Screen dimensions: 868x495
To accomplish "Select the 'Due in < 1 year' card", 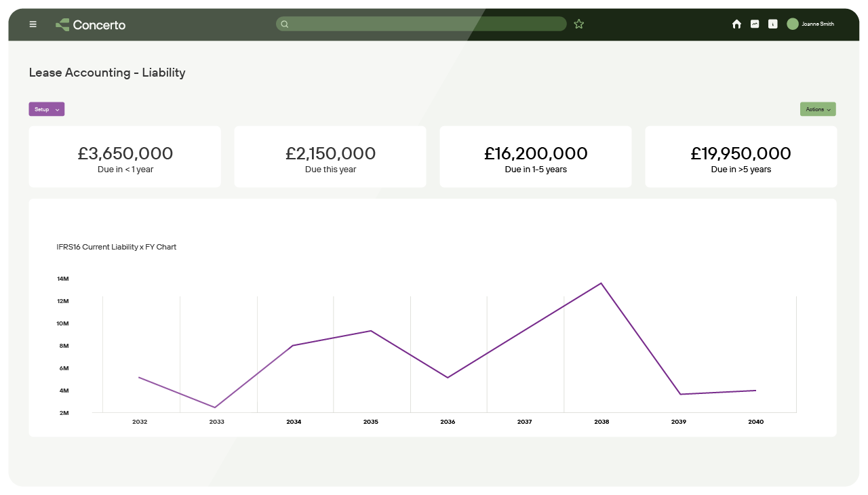I will [x=125, y=157].
